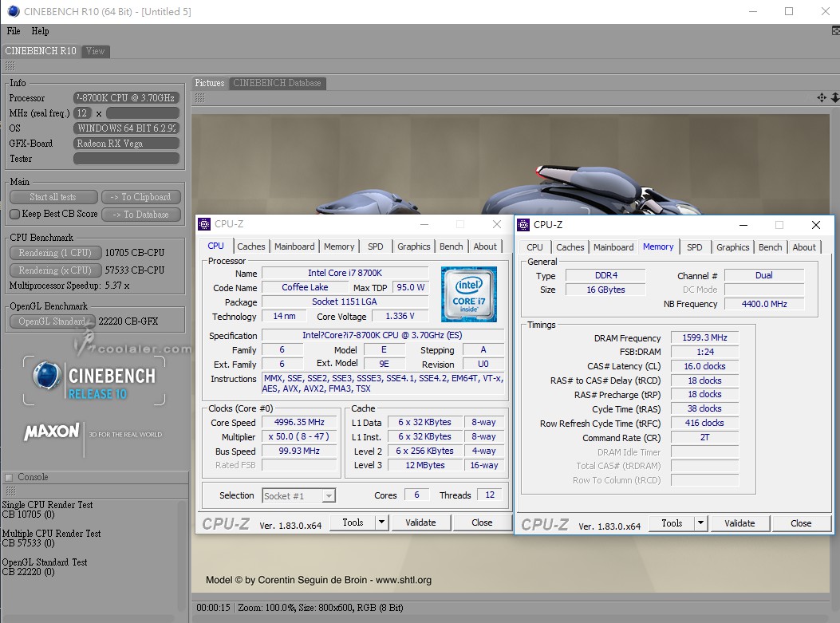The width and height of the screenshot is (840, 623).
Task: Click the GFX-Board field showing Radeon RX Vega
Action: (x=126, y=144)
